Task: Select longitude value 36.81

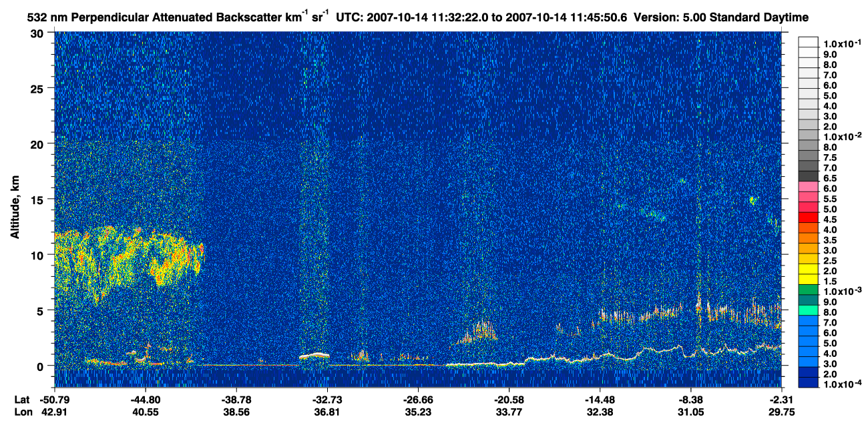Action: tap(327, 412)
